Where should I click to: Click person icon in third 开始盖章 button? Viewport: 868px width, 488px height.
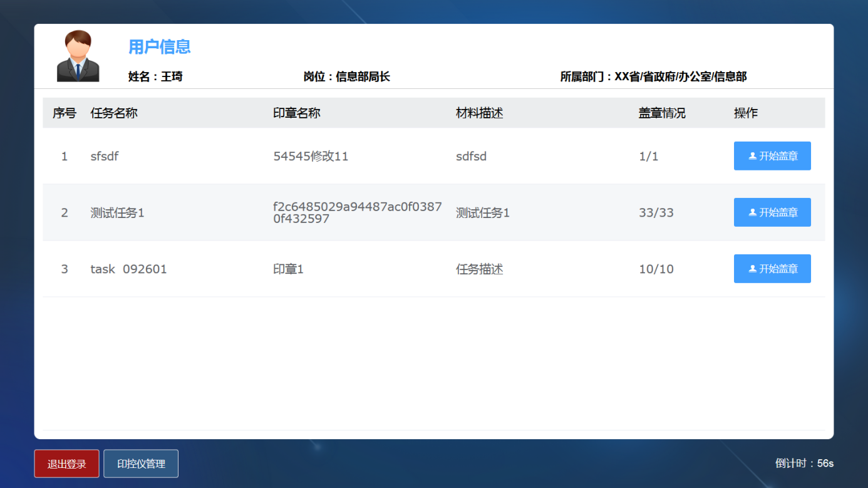coord(753,269)
